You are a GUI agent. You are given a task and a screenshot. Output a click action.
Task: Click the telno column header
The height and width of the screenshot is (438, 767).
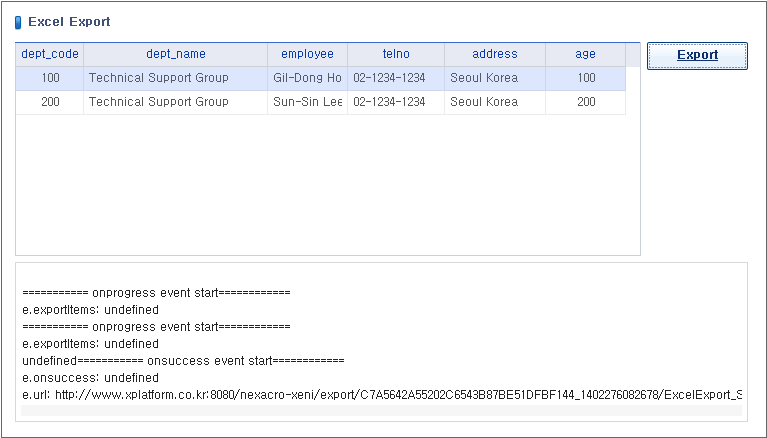click(x=395, y=54)
